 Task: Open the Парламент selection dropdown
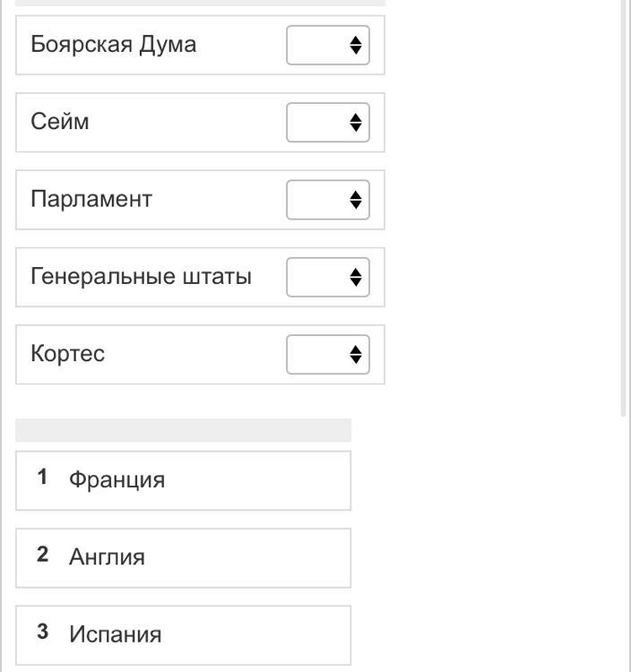(x=328, y=200)
